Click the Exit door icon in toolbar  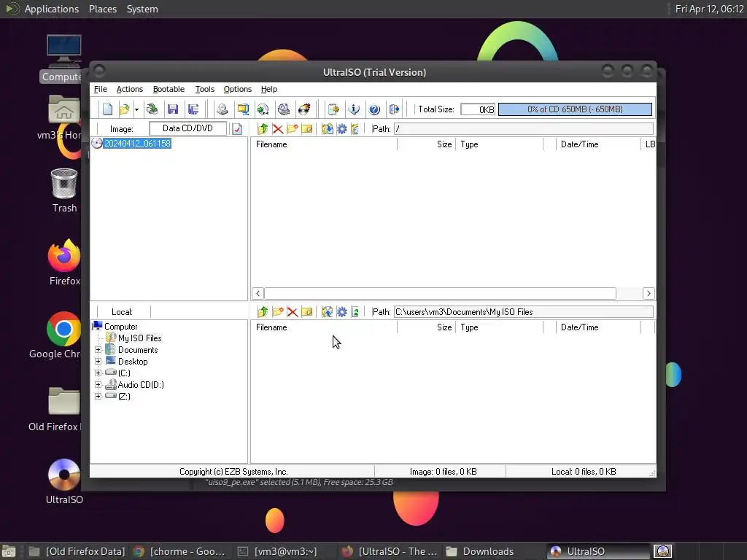pyautogui.click(x=395, y=109)
